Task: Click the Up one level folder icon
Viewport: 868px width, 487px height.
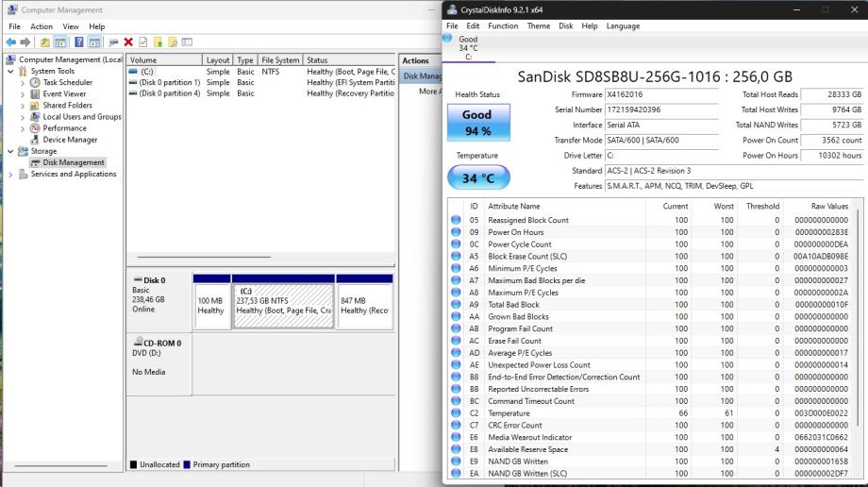Action: click(45, 42)
